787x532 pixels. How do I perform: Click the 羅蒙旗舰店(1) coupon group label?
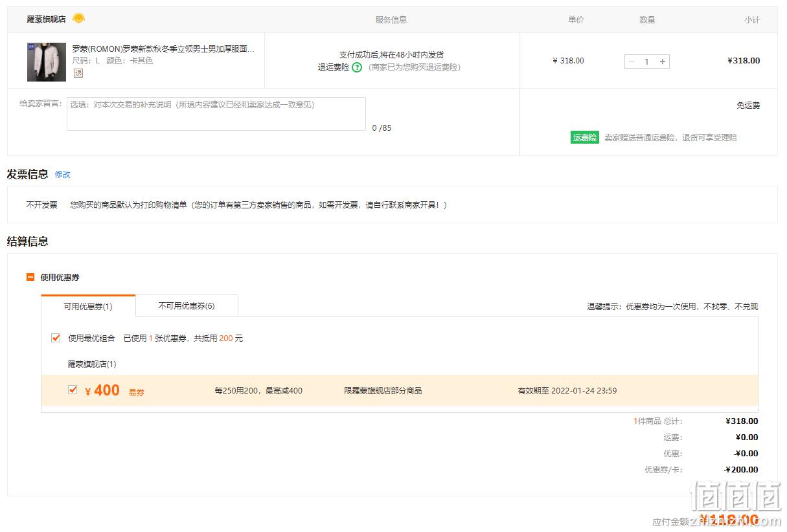[92, 364]
